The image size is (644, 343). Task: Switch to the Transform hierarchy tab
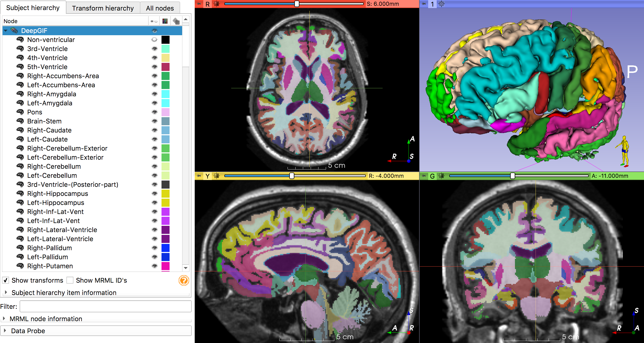pos(103,8)
